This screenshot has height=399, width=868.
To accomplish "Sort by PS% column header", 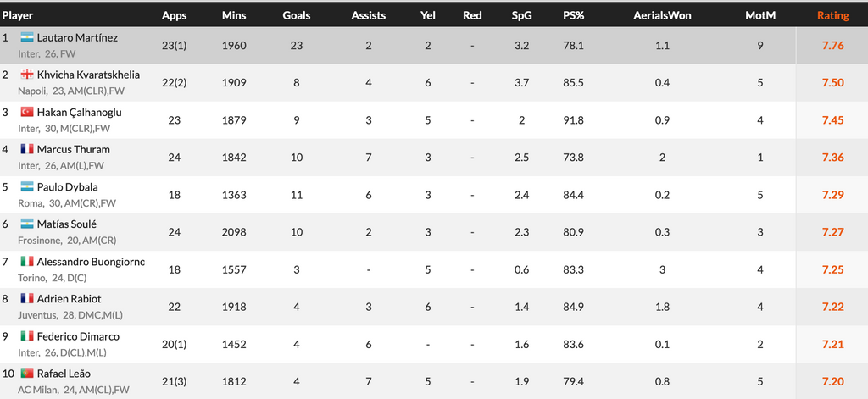I will click(572, 15).
